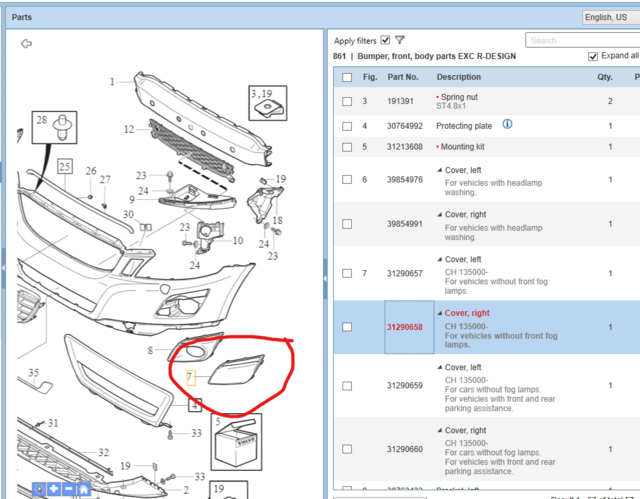Collapse the left panel splitter handle
This screenshot has width=640, height=499.
(326, 265)
